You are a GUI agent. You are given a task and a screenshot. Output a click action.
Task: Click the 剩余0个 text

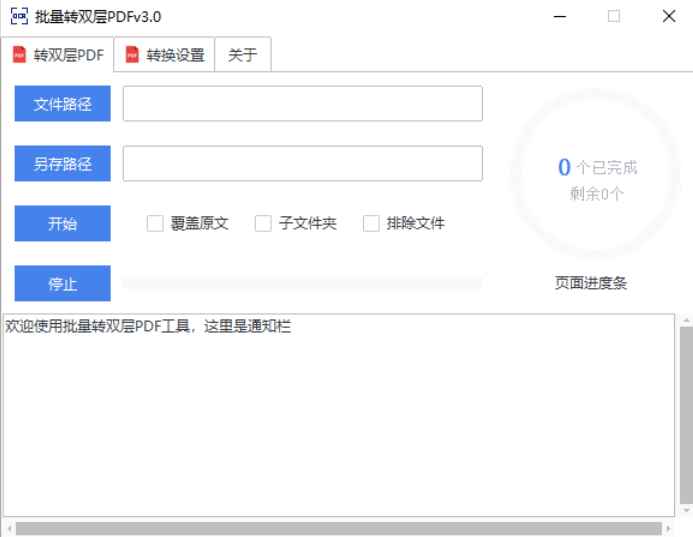tap(597, 194)
